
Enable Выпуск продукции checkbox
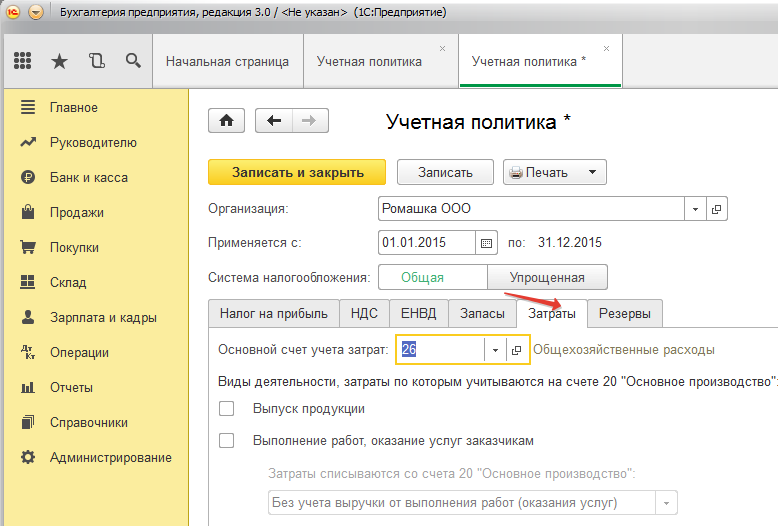[x=226, y=409]
